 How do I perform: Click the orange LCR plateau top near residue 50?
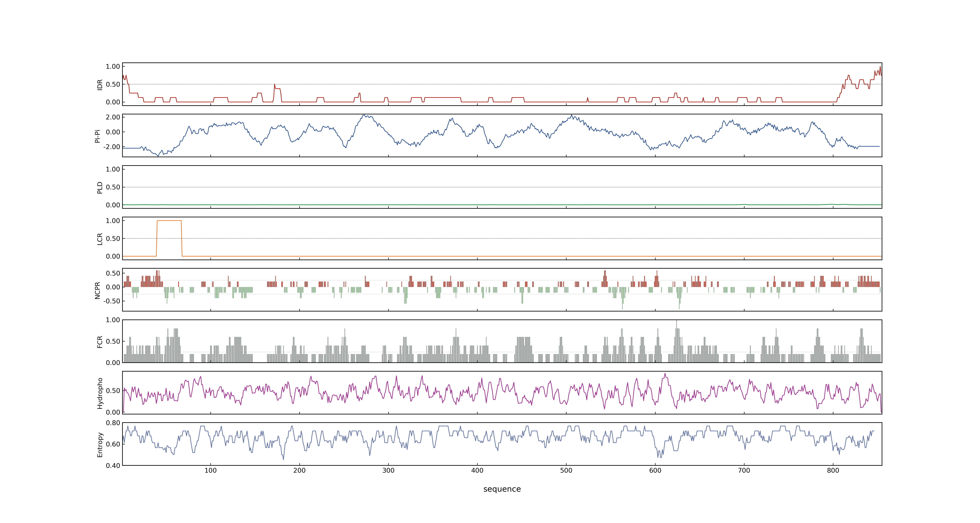click(169, 221)
